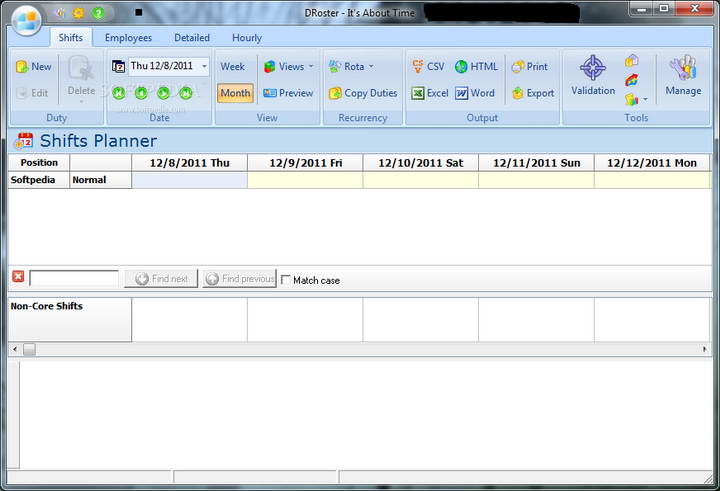Select Softpedia cell under 12/9/2011 Fri
The width and height of the screenshot is (720, 491).
[x=305, y=180]
